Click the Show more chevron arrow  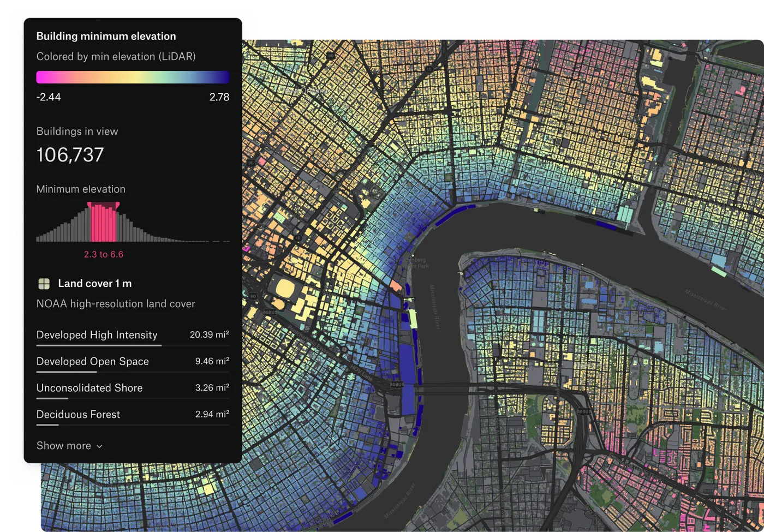tap(99, 446)
